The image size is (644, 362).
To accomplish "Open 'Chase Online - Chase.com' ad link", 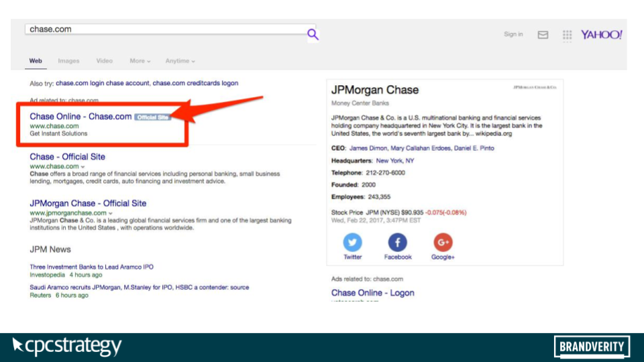I will point(80,117).
